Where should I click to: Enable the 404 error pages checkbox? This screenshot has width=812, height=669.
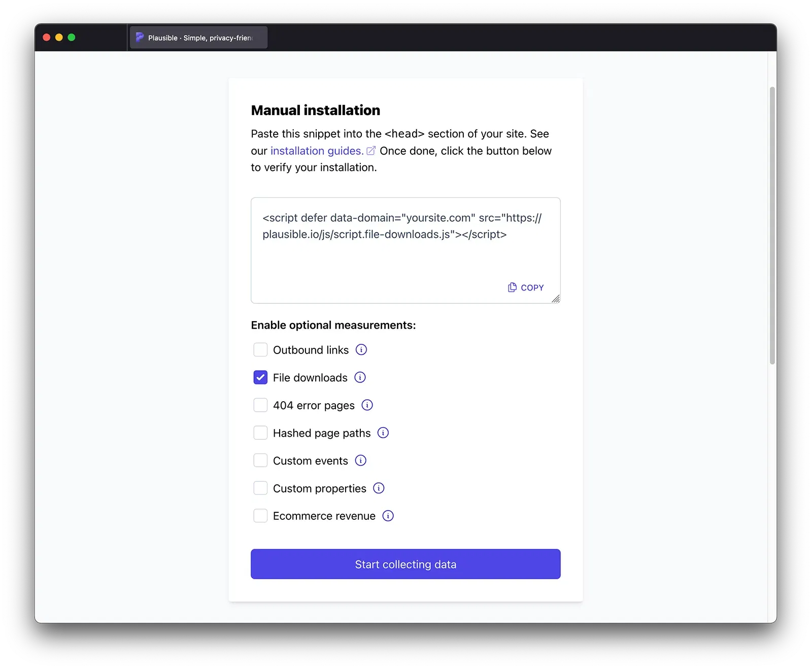point(260,405)
